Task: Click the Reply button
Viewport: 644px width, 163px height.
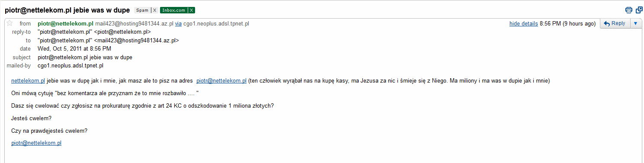Action: (x=615, y=24)
